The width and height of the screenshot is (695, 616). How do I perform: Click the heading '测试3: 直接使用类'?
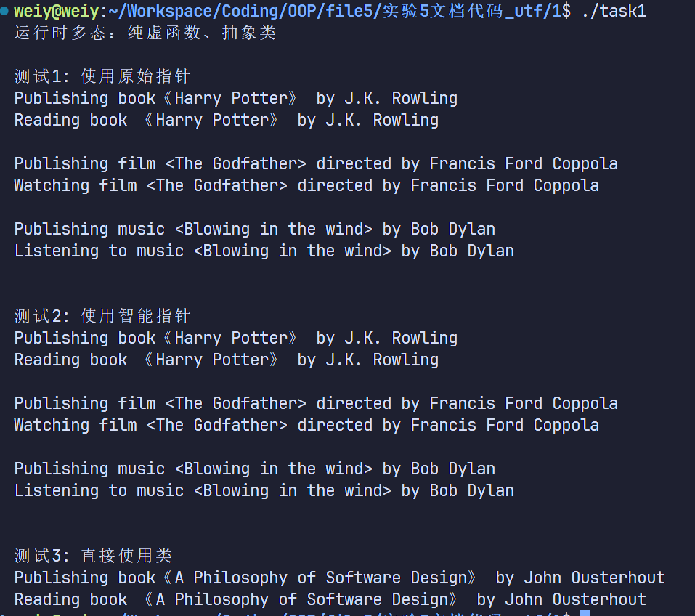93,556
